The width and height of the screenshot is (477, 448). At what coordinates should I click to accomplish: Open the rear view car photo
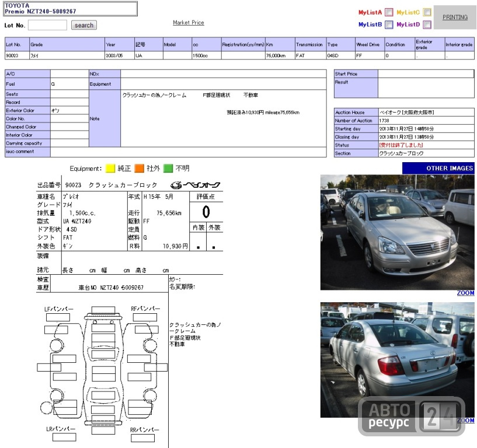(x=397, y=359)
